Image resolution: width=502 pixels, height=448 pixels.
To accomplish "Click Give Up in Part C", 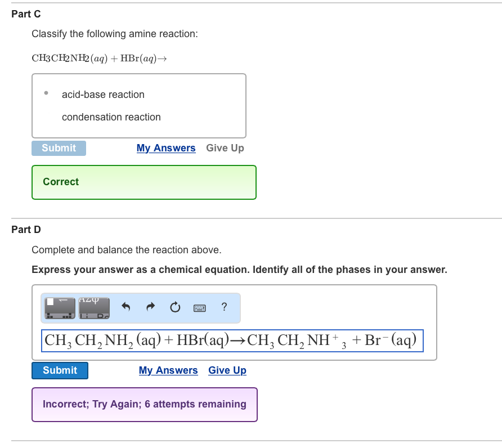I will (x=225, y=147).
